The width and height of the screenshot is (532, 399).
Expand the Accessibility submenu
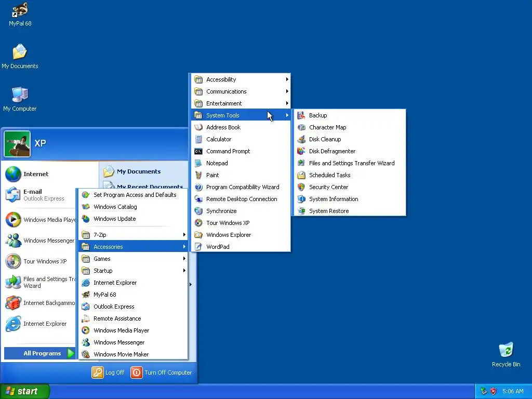point(241,79)
